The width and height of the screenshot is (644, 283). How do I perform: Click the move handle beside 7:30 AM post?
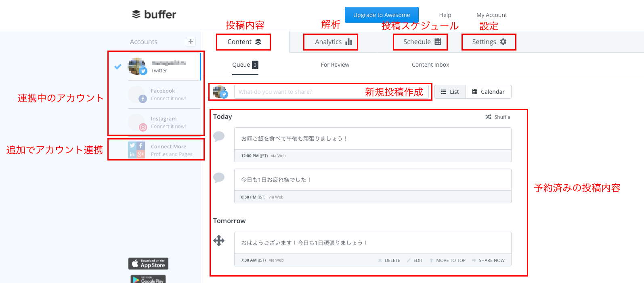coord(219,241)
